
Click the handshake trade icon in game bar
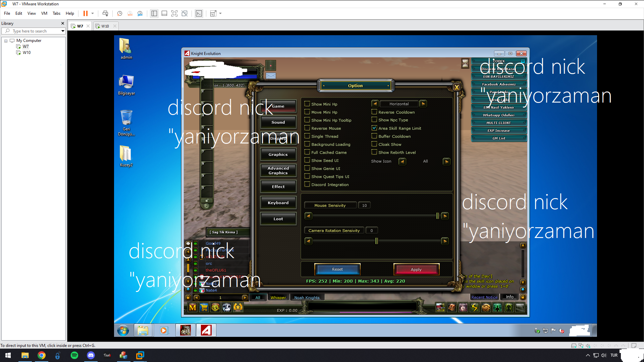[486, 307]
